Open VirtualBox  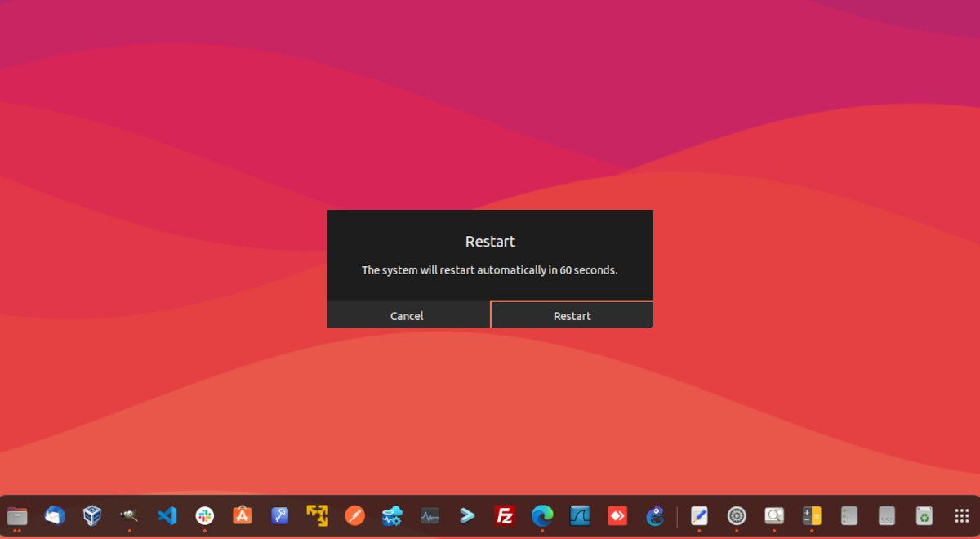point(91,516)
